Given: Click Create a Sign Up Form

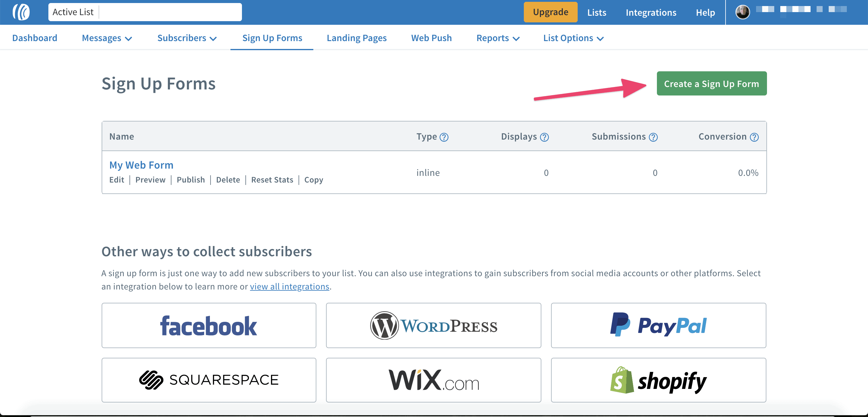Looking at the screenshot, I should coord(712,83).
